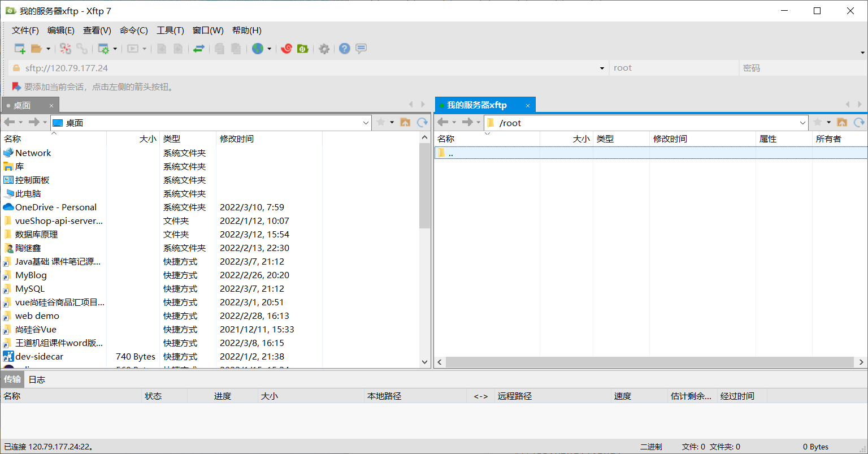Open local 桌面 path dropdown
Screen dimensions: 868x454
coord(366,123)
